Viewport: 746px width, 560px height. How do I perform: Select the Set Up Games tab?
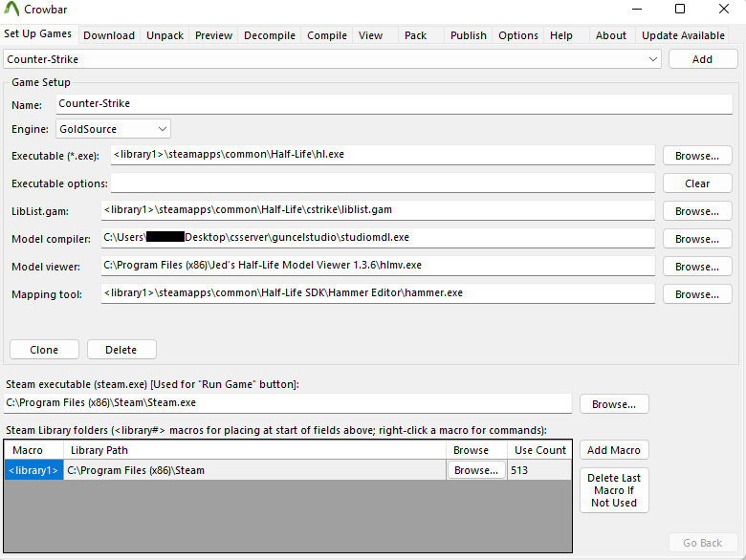pos(38,33)
